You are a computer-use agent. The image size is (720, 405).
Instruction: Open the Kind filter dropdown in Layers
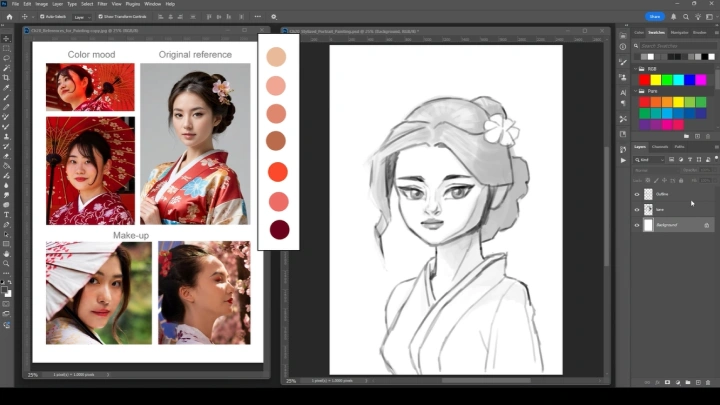pos(649,159)
